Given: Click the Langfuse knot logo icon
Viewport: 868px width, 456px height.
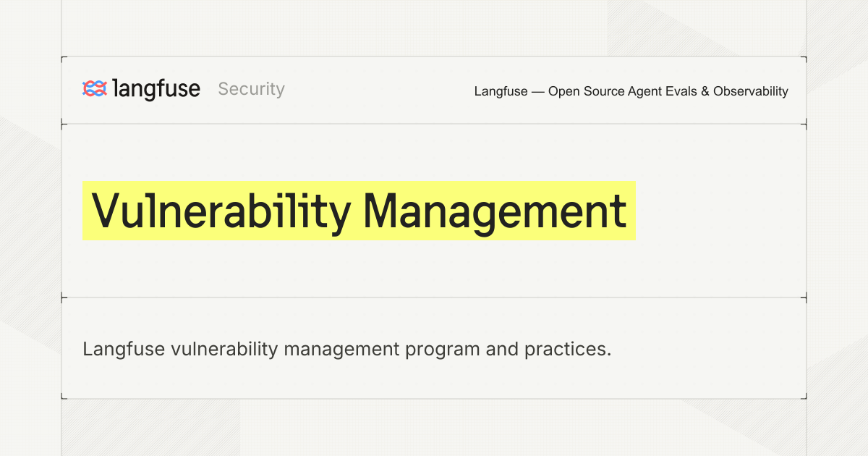Looking at the screenshot, I should (95, 89).
